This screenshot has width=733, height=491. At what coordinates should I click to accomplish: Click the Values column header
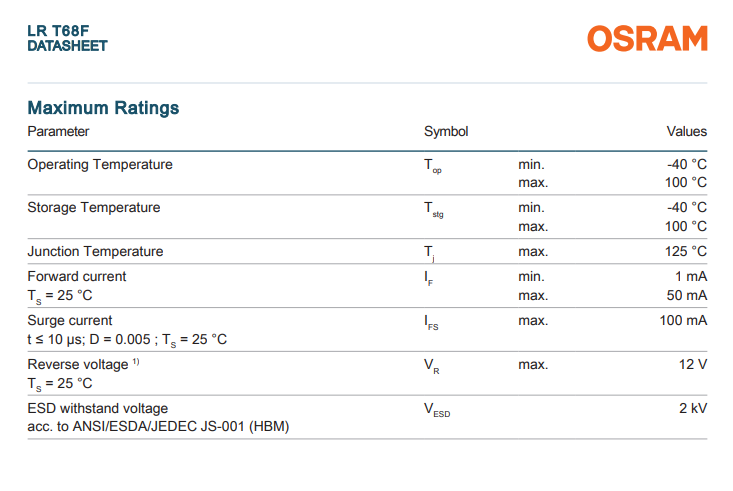(686, 132)
